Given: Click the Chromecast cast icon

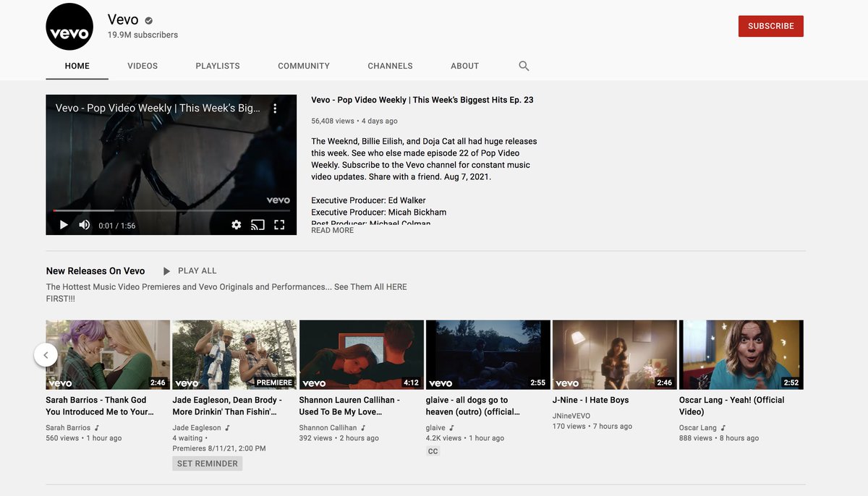Looking at the screenshot, I should click(x=258, y=224).
